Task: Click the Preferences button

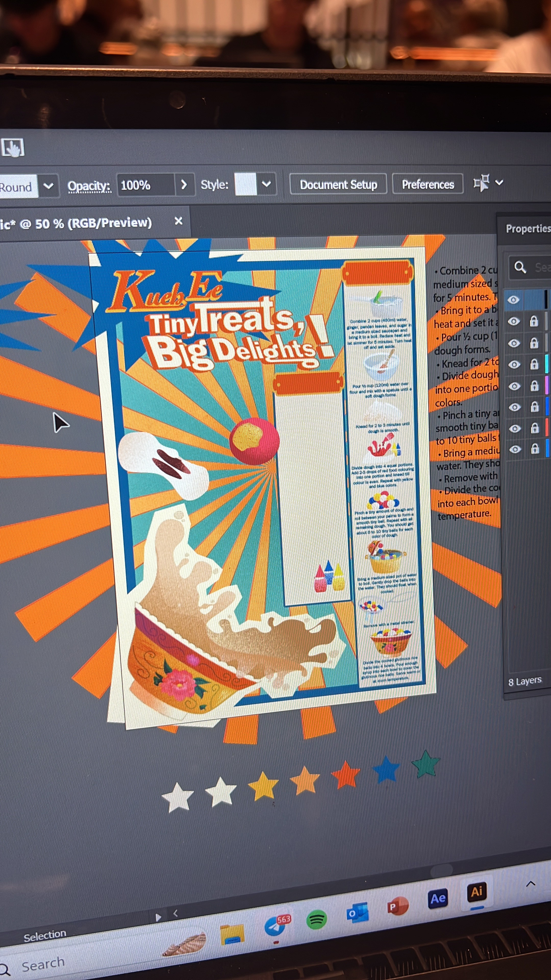Action: tap(428, 185)
